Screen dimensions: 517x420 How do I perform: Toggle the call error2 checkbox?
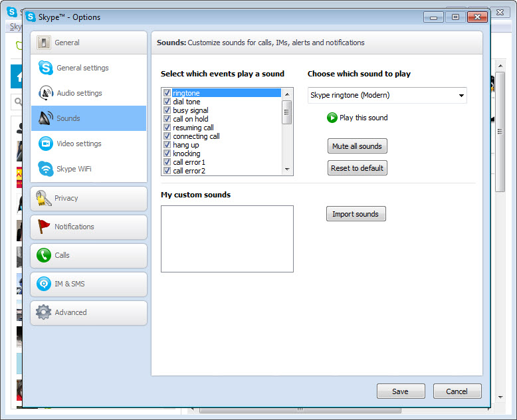point(167,170)
